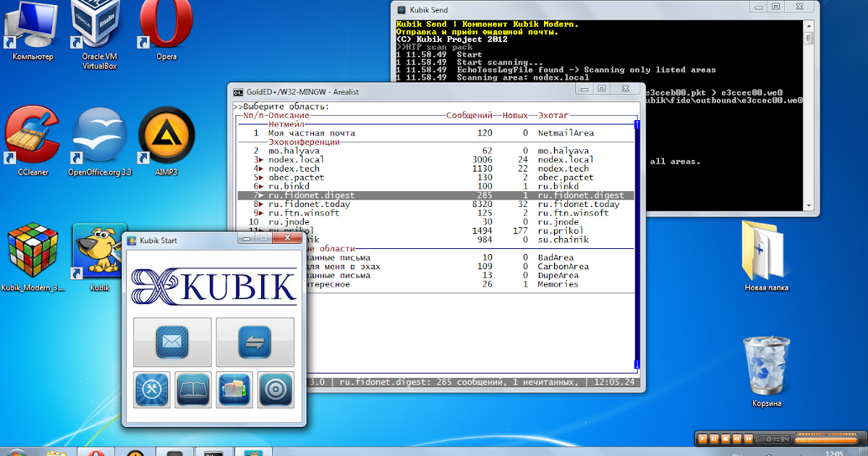This screenshot has width=868, height=456.
Task: Skip to next track on AIMP mini player
Action: click(749, 439)
